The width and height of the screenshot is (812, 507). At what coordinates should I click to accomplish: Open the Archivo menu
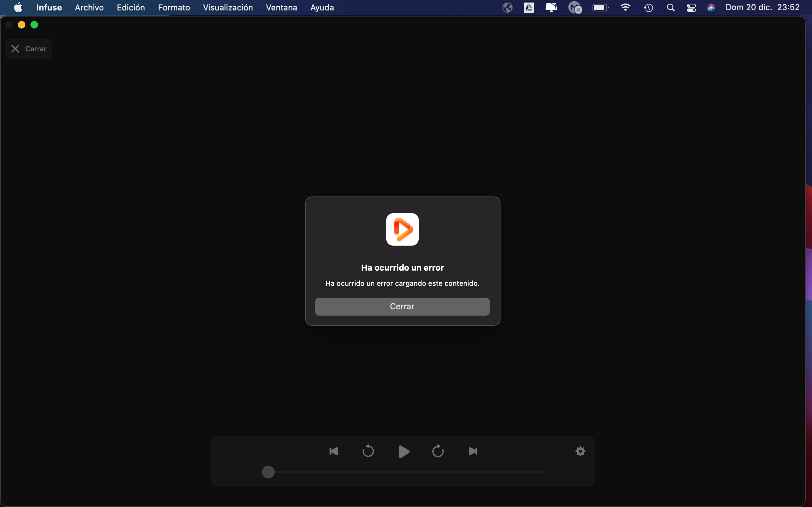click(x=89, y=7)
